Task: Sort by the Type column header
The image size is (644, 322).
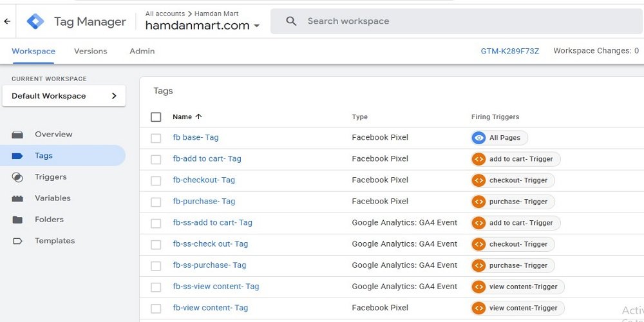Action: 360,117
